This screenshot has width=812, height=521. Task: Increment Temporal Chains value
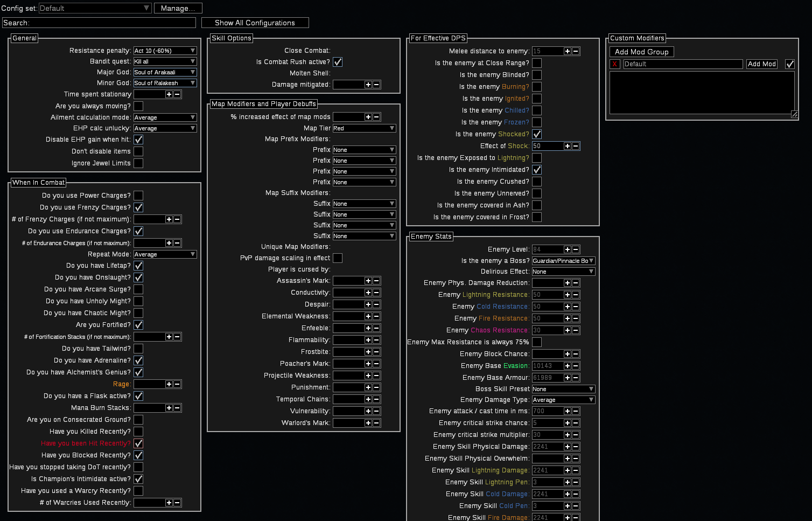tap(368, 399)
